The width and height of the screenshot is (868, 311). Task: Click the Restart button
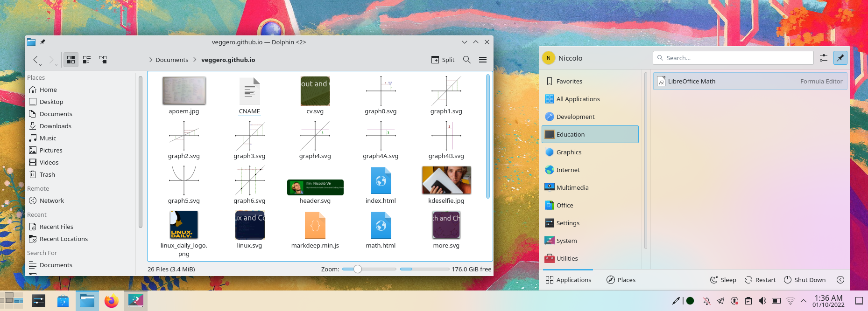coord(760,280)
